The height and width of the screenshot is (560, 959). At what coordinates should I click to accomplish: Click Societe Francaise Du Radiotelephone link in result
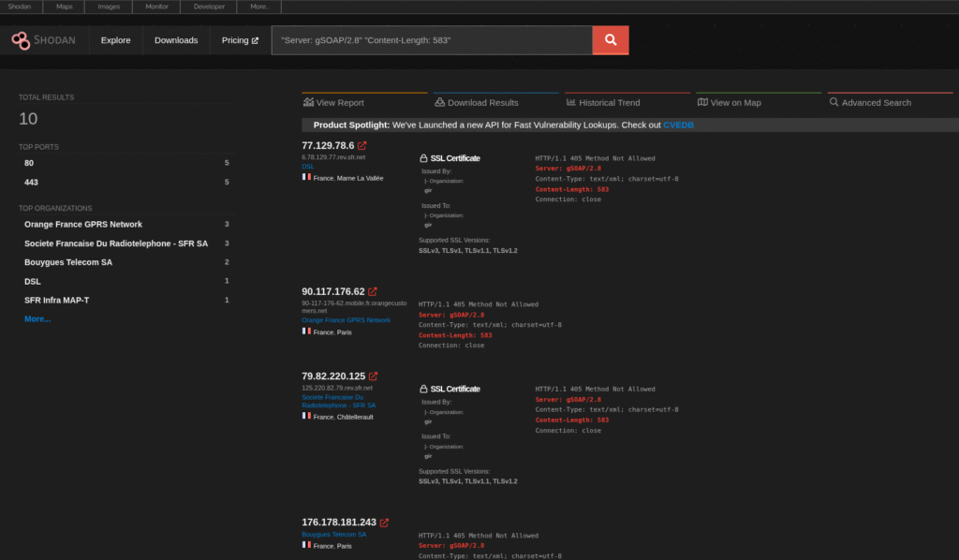click(338, 401)
